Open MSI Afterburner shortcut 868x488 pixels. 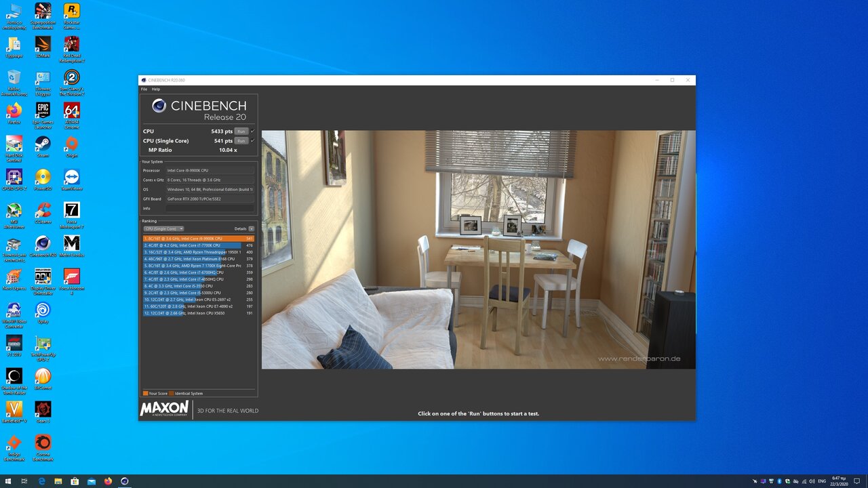click(14, 215)
